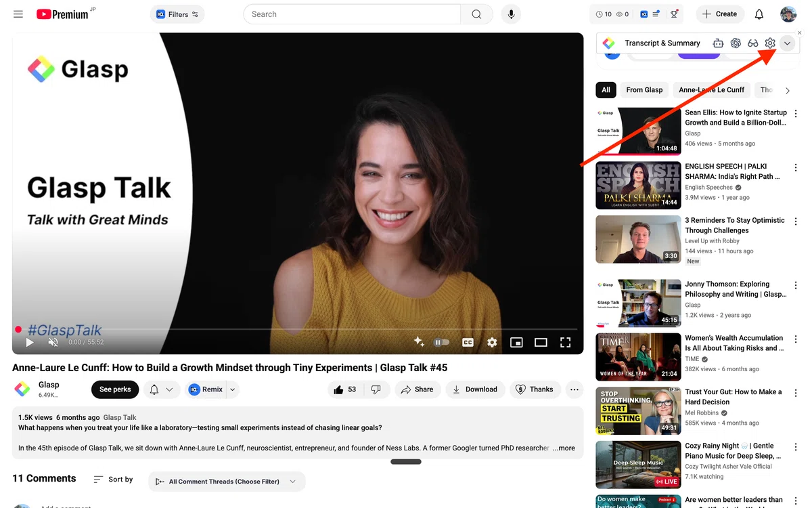Click into the Search field
The height and width of the screenshot is (508, 812).
tap(352, 14)
